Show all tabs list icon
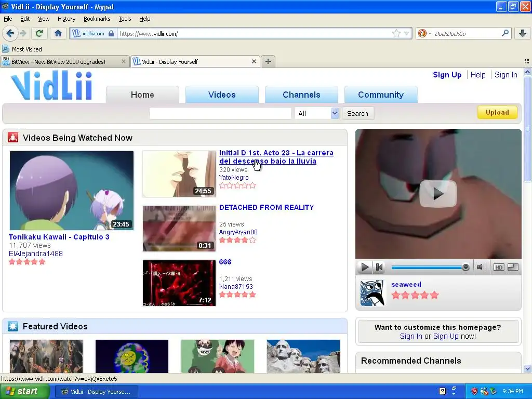 point(527,61)
